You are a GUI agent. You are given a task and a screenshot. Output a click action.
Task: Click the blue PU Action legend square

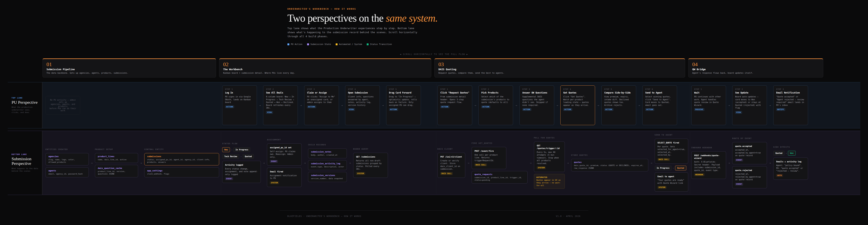tap(288, 45)
